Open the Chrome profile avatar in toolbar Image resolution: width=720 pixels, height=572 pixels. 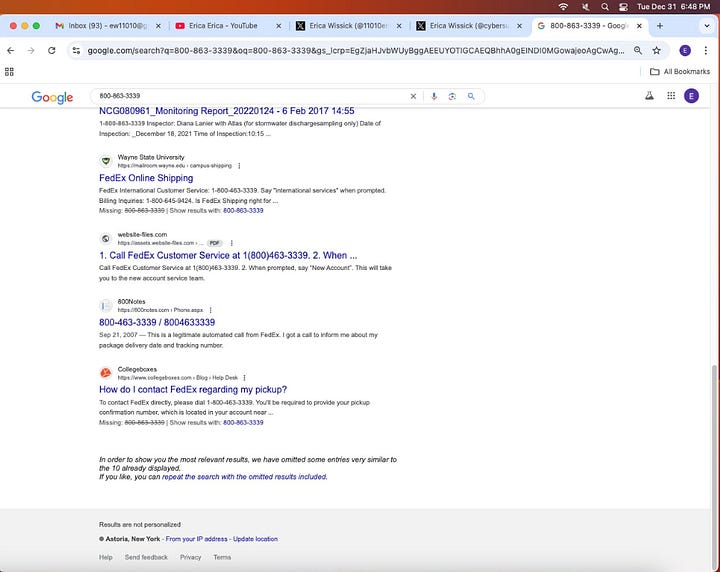[685, 50]
